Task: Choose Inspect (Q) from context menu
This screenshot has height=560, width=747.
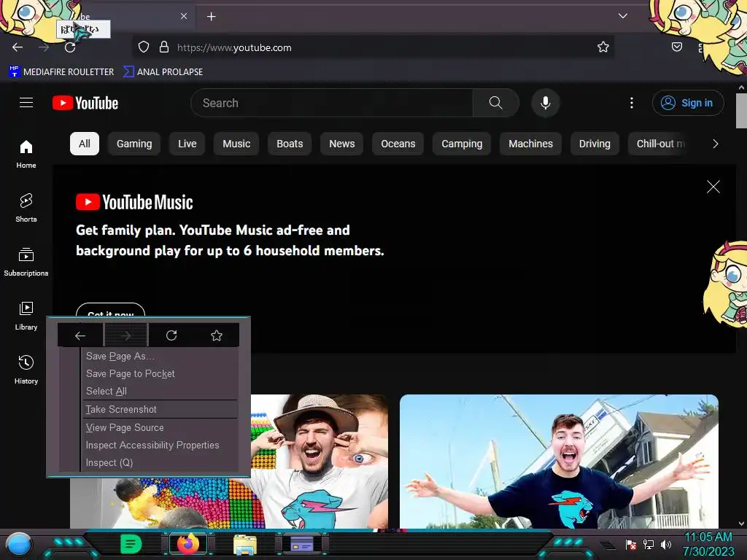Action: [x=161, y=463]
